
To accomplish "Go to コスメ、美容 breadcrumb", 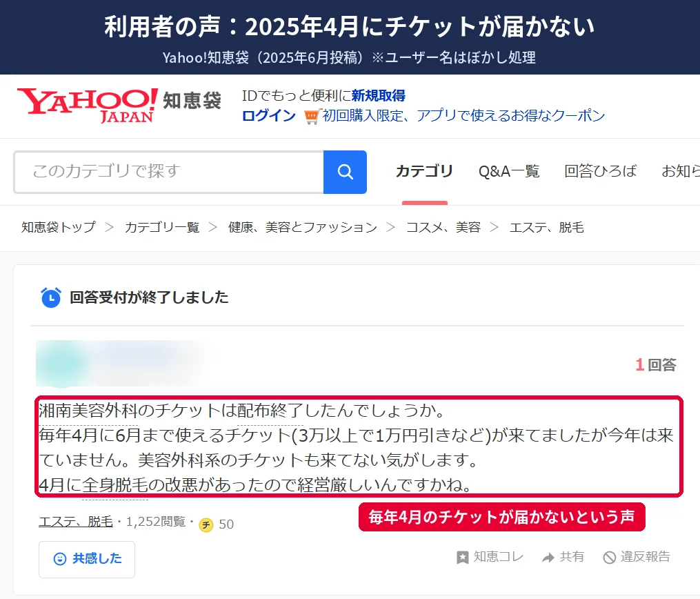I will [x=443, y=227].
